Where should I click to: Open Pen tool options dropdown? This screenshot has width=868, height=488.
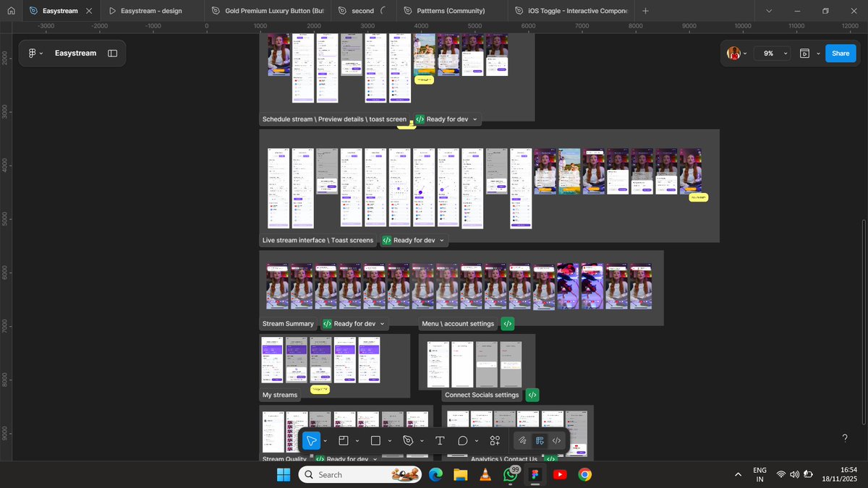pyautogui.click(x=422, y=440)
